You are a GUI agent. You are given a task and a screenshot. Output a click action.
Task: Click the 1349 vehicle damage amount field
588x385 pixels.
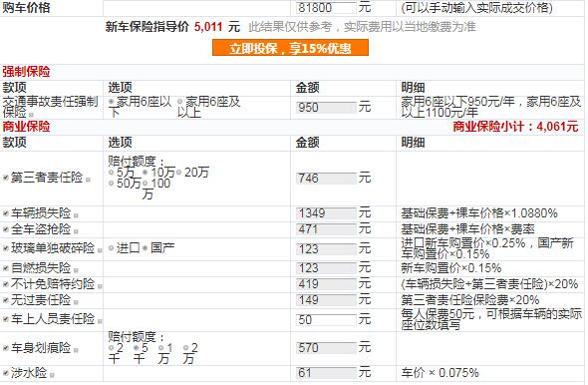[326, 213]
